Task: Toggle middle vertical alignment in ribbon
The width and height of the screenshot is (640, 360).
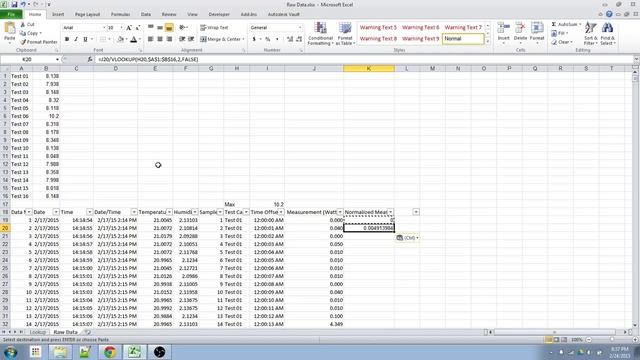Action: click(160, 27)
